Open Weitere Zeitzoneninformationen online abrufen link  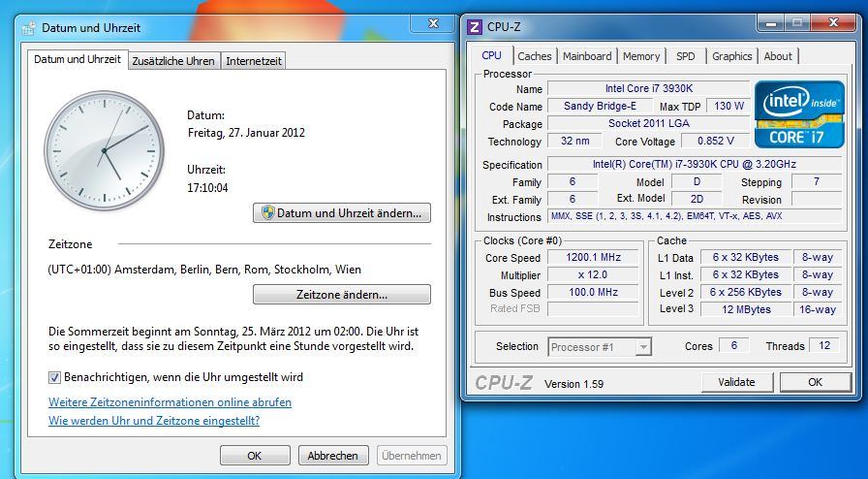(170, 402)
